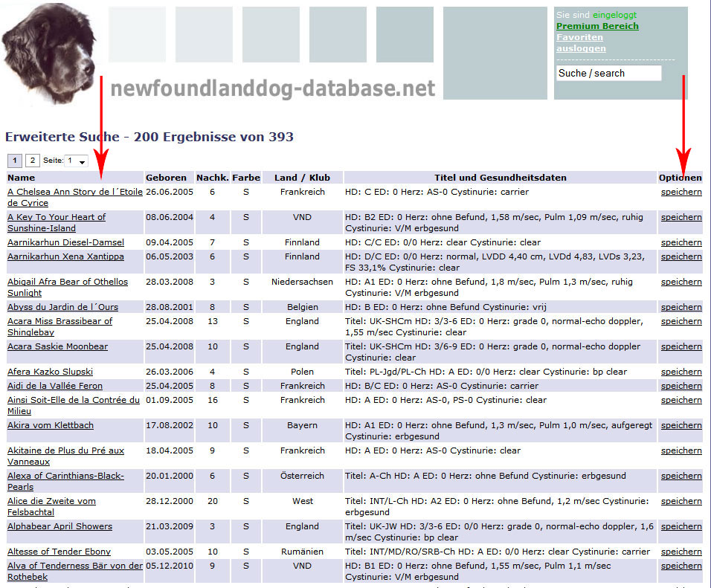Open Afera Kazko Slupski dog entry
The height and width of the screenshot is (588, 711).
(x=50, y=372)
